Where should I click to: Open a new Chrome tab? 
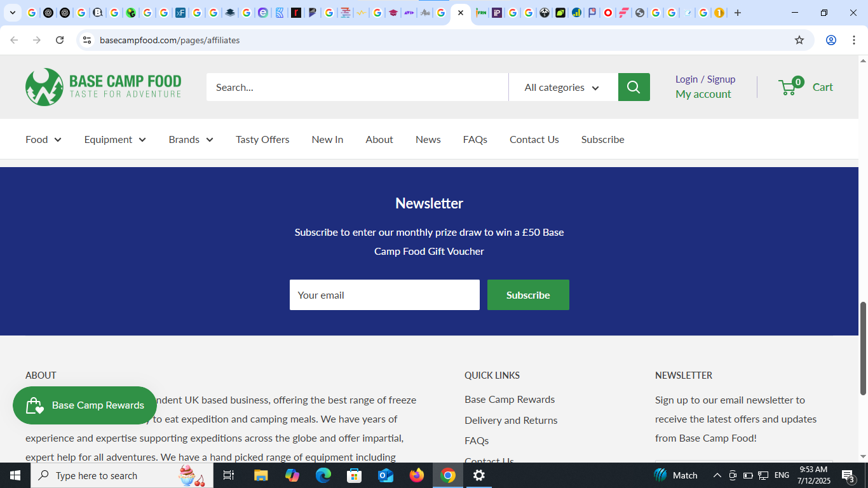point(738,13)
